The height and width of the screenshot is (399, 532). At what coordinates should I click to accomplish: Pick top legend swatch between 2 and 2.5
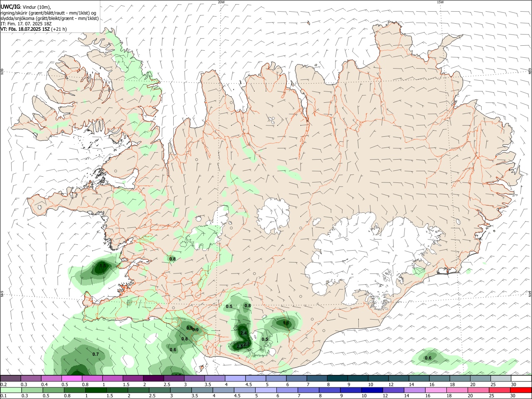pos(153,378)
